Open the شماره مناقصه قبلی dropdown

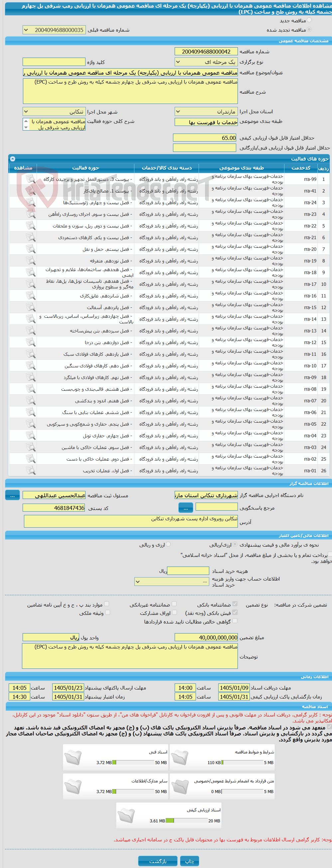[x=54, y=30]
